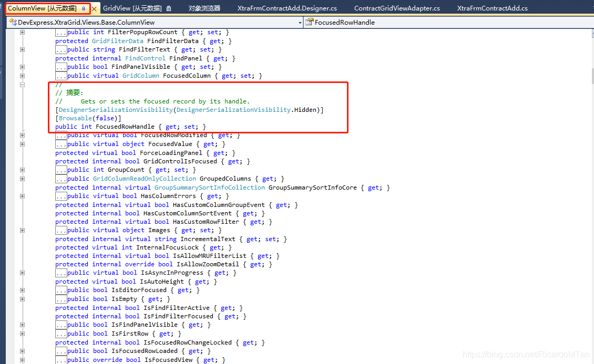Switch to XtraFrmContractAdd.Designer.cs tab
This screenshot has width=594, height=364.
[287, 8]
